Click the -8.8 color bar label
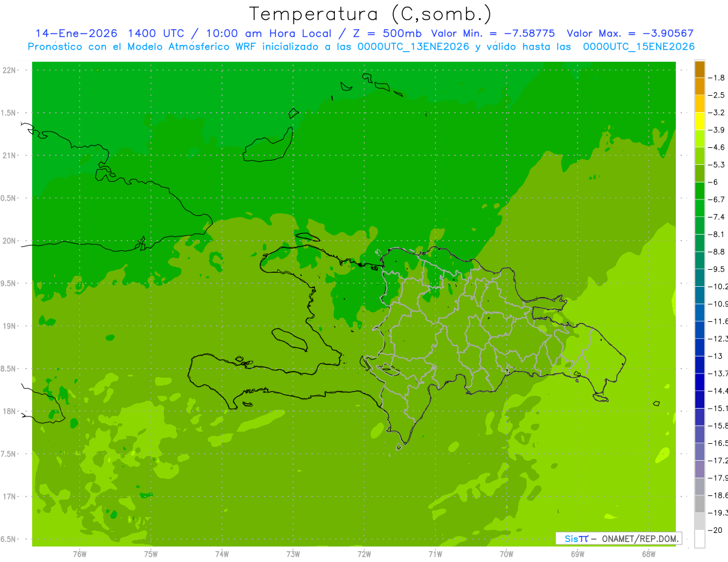728x562 pixels. (x=716, y=252)
